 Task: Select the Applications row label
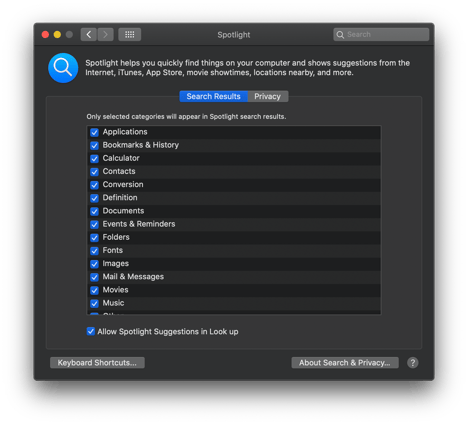pos(125,132)
